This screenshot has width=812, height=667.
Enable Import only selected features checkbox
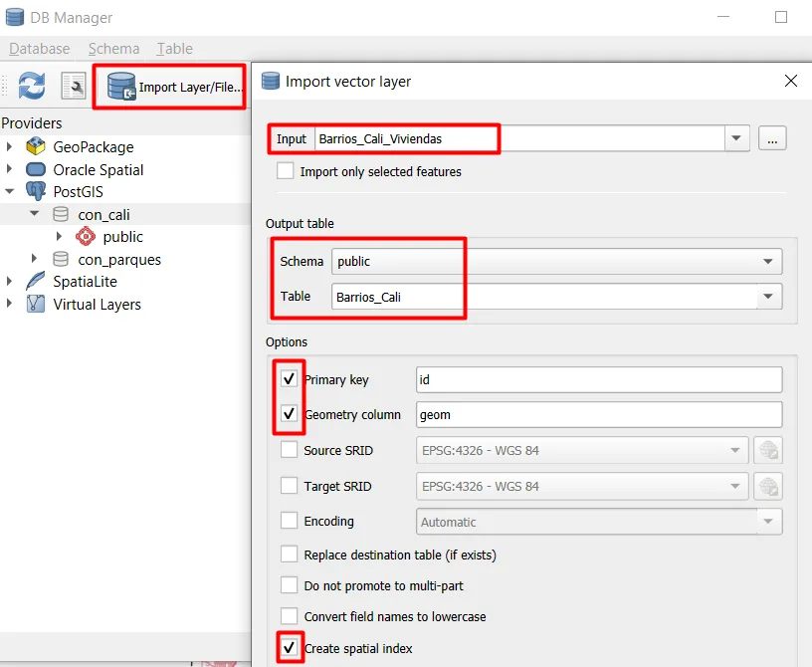(x=285, y=171)
